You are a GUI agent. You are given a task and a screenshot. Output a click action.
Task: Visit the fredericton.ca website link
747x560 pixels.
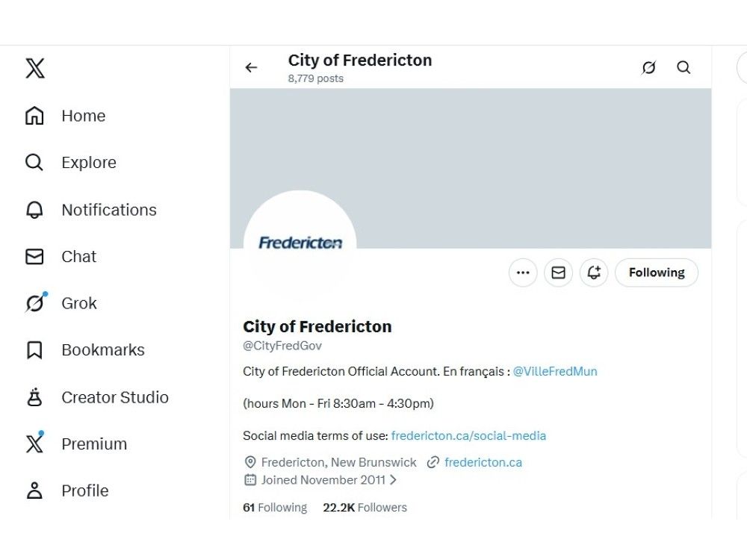click(483, 462)
